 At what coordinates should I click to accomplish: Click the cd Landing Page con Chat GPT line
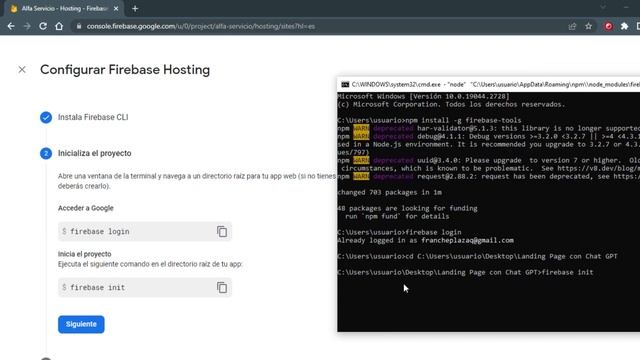pos(478,256)
